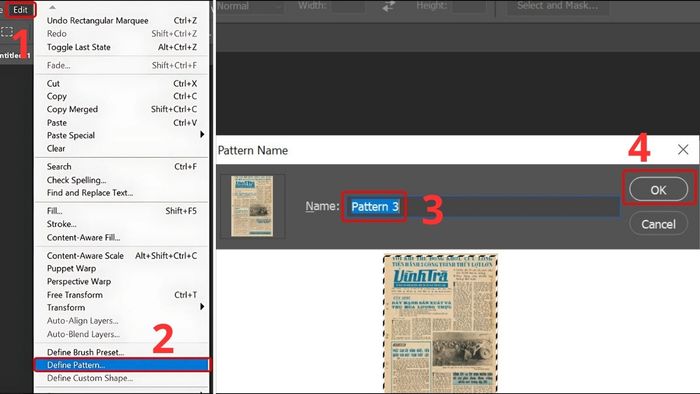Swap width and height icon

click(389, 6)
